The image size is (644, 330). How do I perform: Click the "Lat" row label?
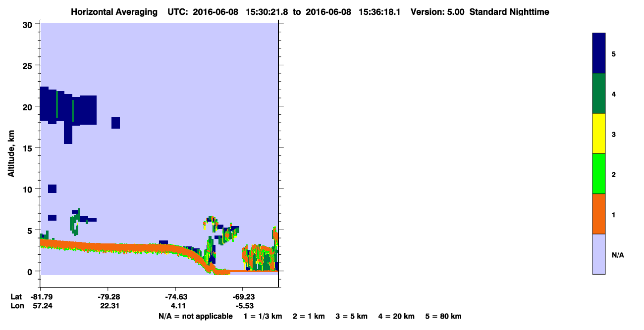16,297
